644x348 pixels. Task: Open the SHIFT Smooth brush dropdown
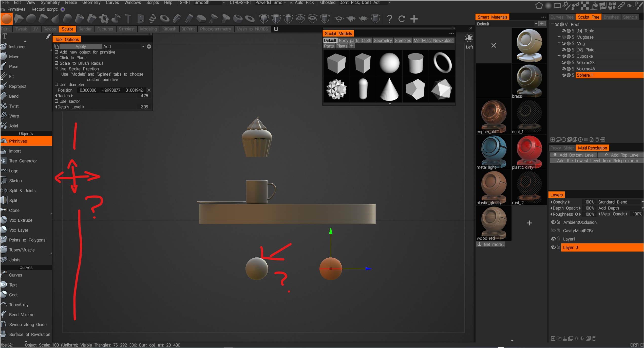click(x=210, y=3)
